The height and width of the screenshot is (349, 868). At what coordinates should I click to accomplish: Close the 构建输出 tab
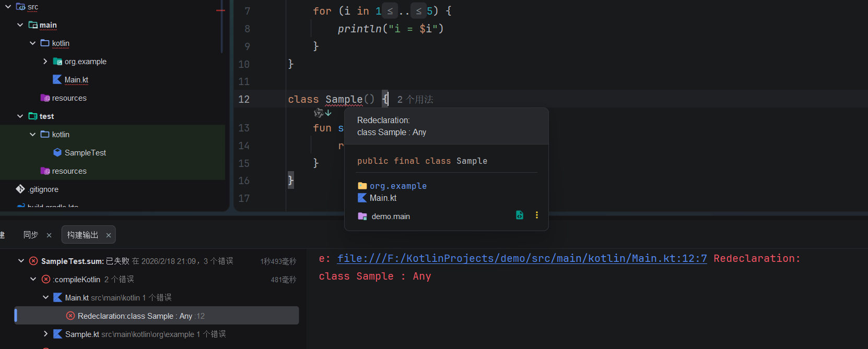point(109,235)
